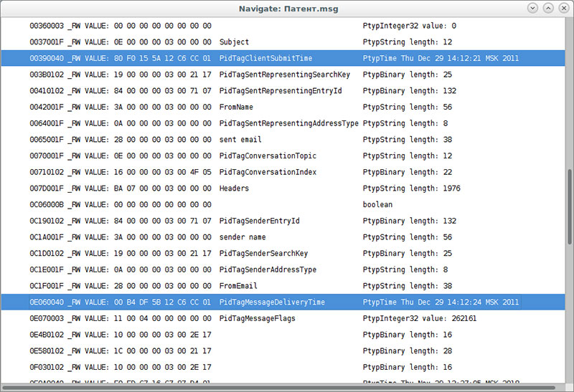
Task: Select the PidTagSentRepresentingEntryId row
Action: pyautogui.click(x=281, y=91)
